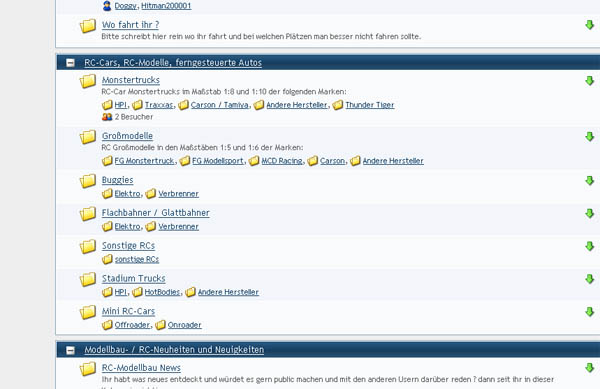Open the FG Modellsport subforum
The image size is (600, 389).
218,161
